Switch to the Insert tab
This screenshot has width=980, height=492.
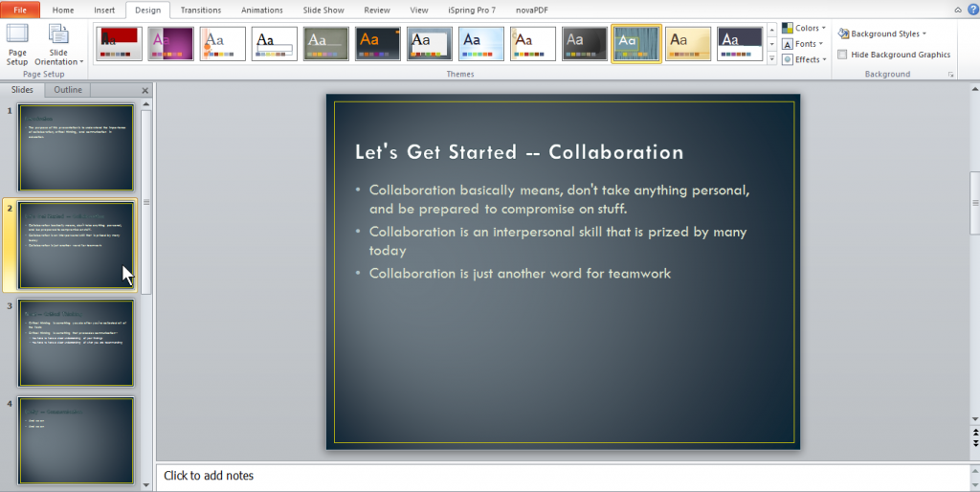pyautogui.click(x=104, y=10)
